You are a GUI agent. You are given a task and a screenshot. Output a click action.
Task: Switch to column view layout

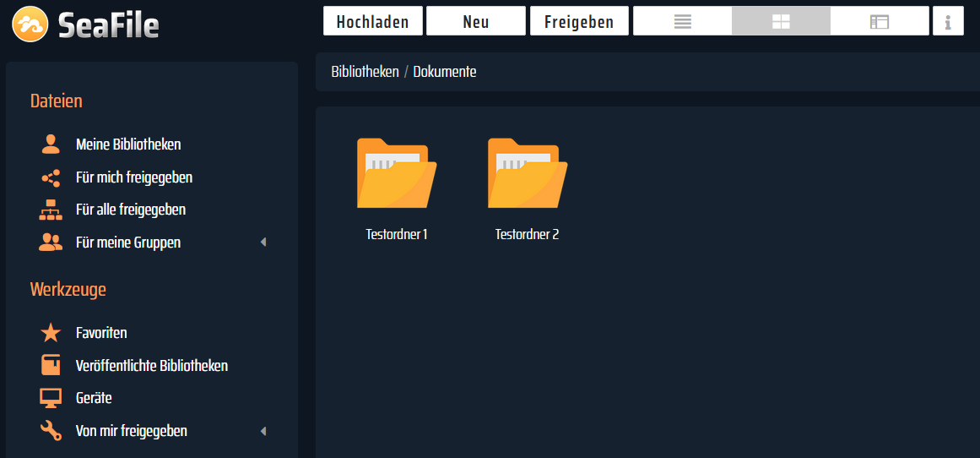(880, 22)
